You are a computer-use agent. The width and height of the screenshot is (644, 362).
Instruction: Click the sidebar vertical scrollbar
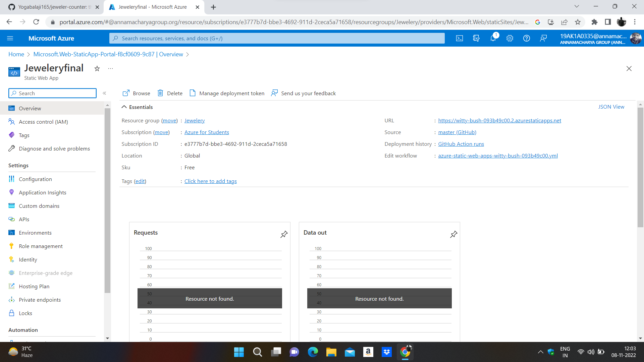pyautogui.click(x=107, y=201)
